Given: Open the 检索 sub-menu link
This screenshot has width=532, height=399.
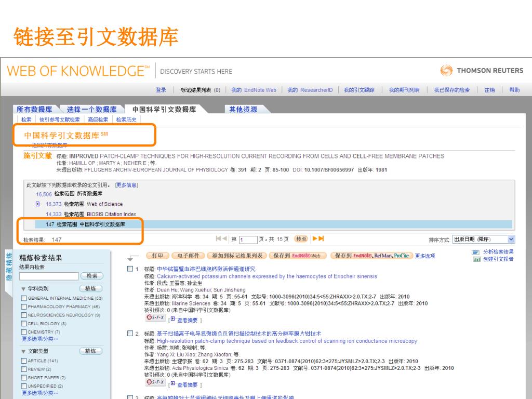Looking at the screenshot, I should 26,119.
